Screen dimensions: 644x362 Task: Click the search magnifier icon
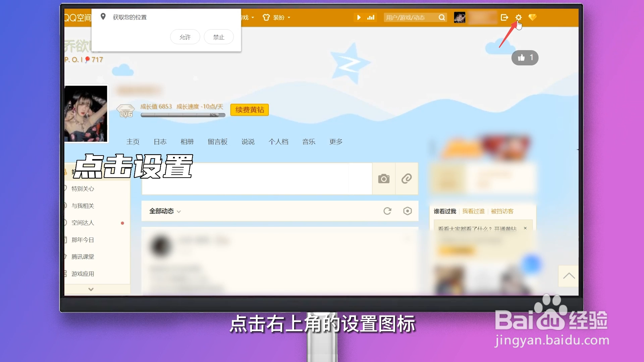point(442,17)
